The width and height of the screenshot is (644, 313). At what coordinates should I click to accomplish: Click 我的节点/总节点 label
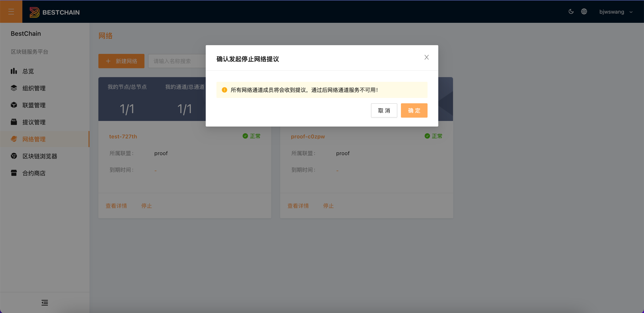127,87
